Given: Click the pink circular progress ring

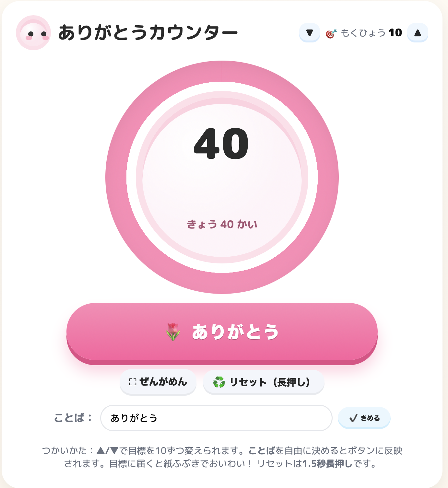Looking at the screenshot, I should coord(116,178).
